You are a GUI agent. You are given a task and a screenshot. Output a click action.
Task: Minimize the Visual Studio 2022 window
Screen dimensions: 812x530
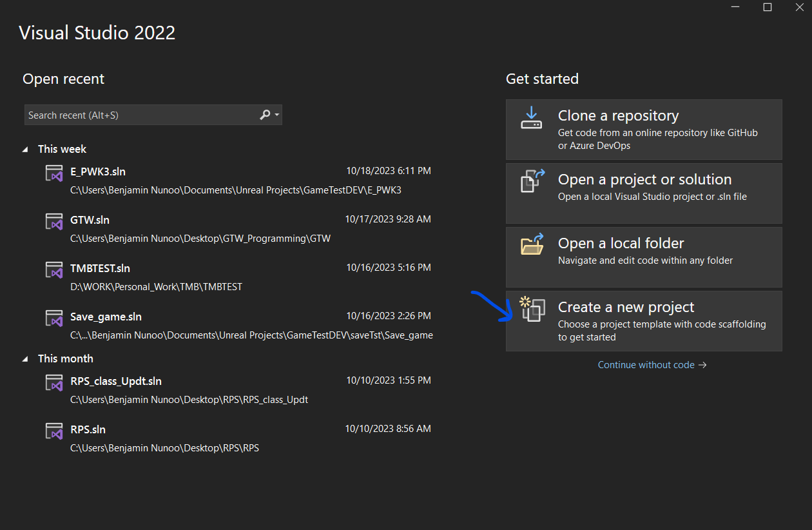point(735,7)
